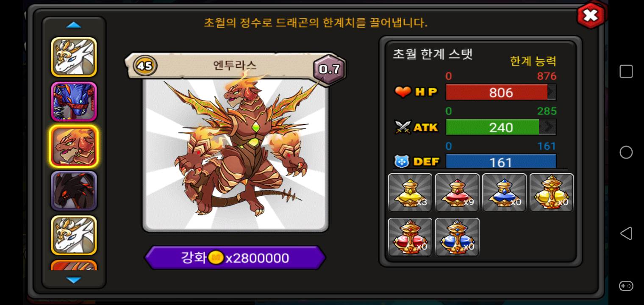Tap the purple 강화 x2800000 button
The width and height of the screenshot is (644, 305).
pyautogui.click(x=235, y=258)
